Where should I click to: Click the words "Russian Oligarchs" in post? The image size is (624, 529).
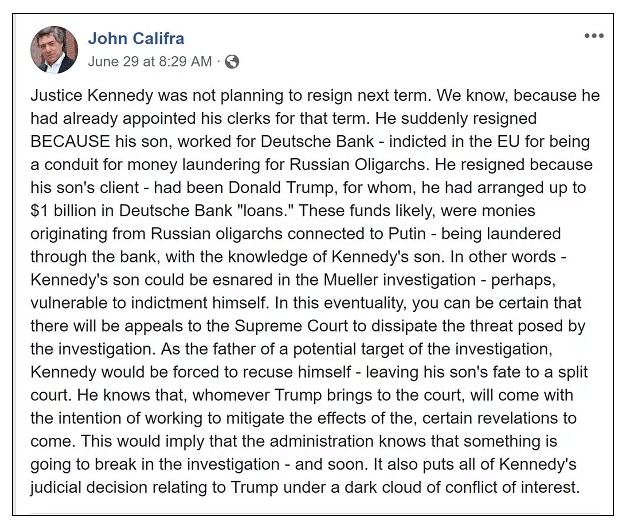360,164
